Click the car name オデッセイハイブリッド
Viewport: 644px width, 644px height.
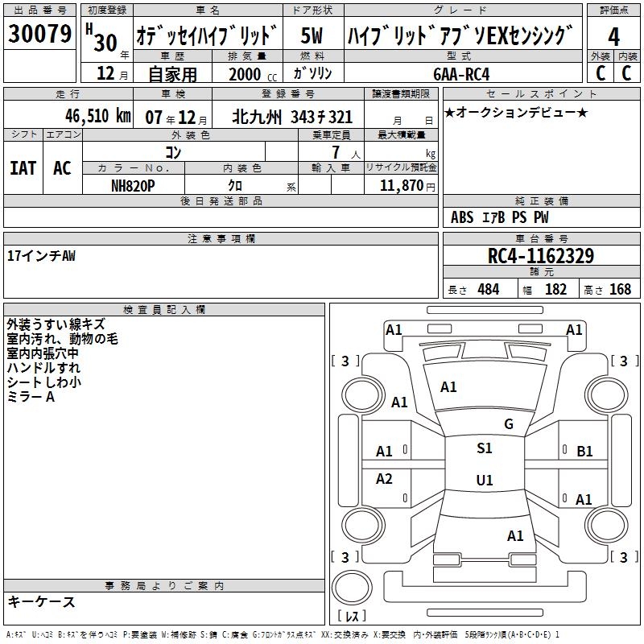208,35
